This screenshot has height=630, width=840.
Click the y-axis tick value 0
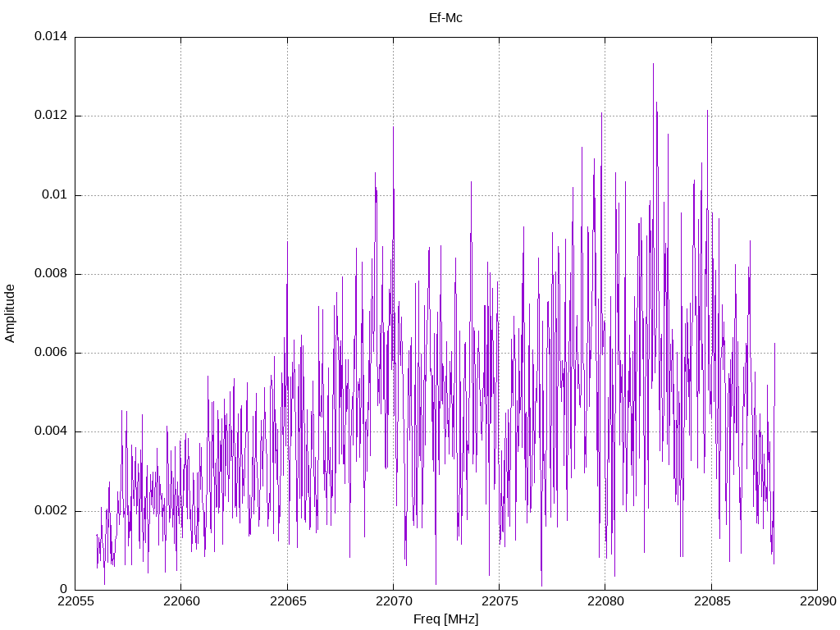[64, 589]
